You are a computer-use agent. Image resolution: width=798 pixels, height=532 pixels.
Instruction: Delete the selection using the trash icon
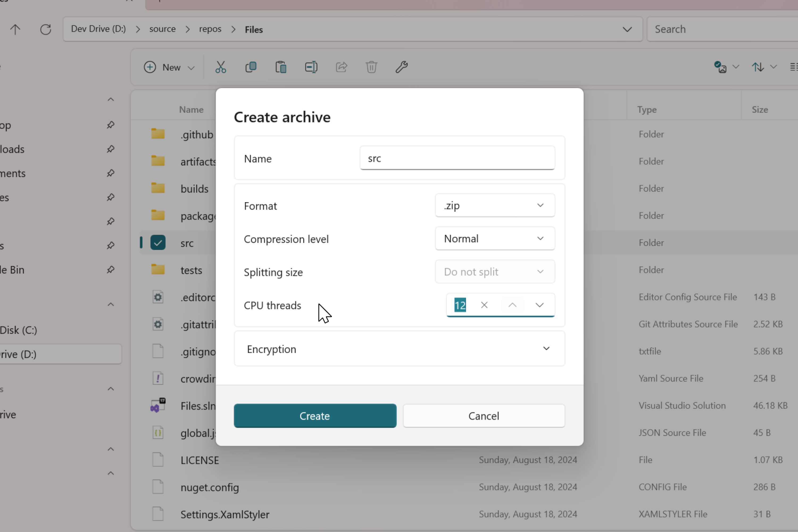(371, 67)
